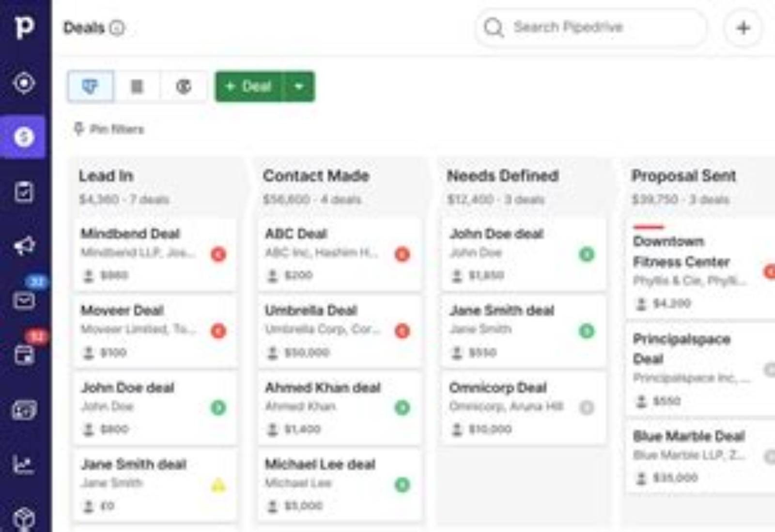Switch to list view
775x532 pixels.
[x=137, y=87]
